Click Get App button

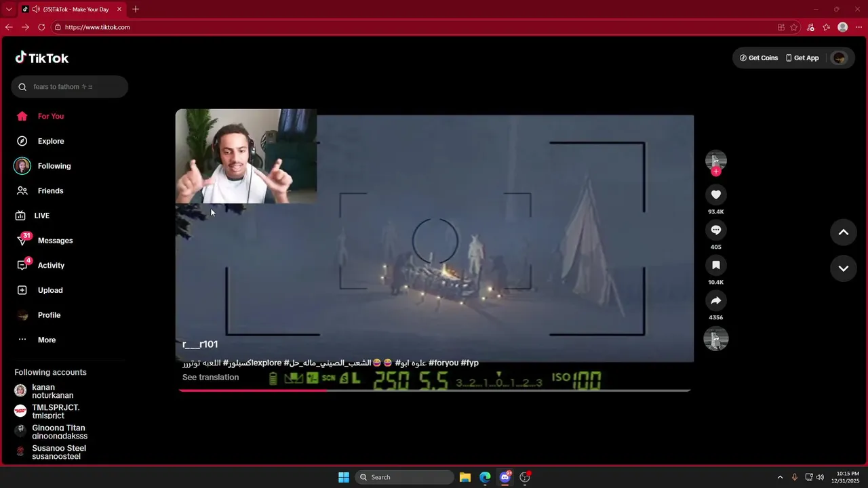click(x=802, y=58)
